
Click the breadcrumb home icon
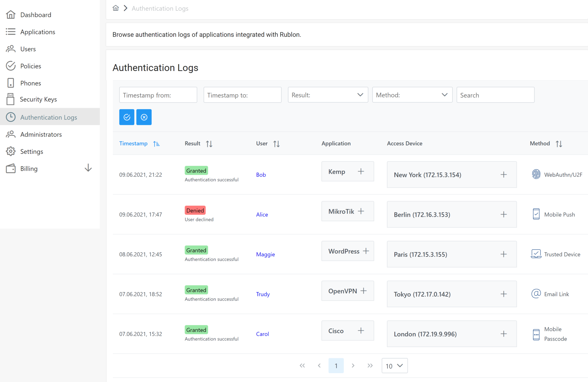click(x=116, y=8)
